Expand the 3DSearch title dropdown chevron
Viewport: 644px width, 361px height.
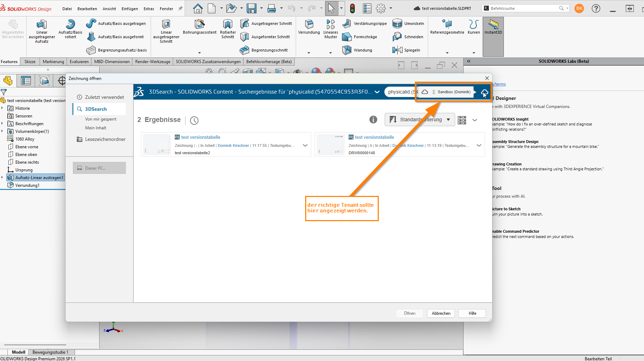377,92
